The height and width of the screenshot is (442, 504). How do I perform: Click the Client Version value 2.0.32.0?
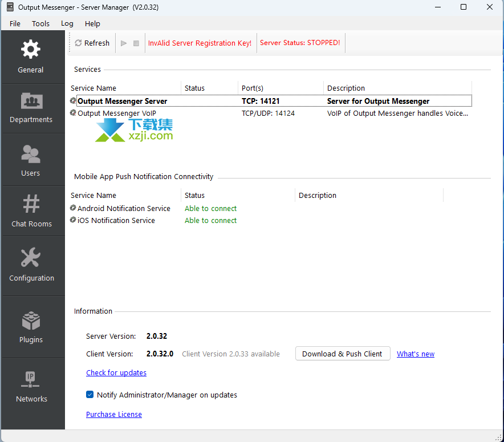click(x=160, y=354)
